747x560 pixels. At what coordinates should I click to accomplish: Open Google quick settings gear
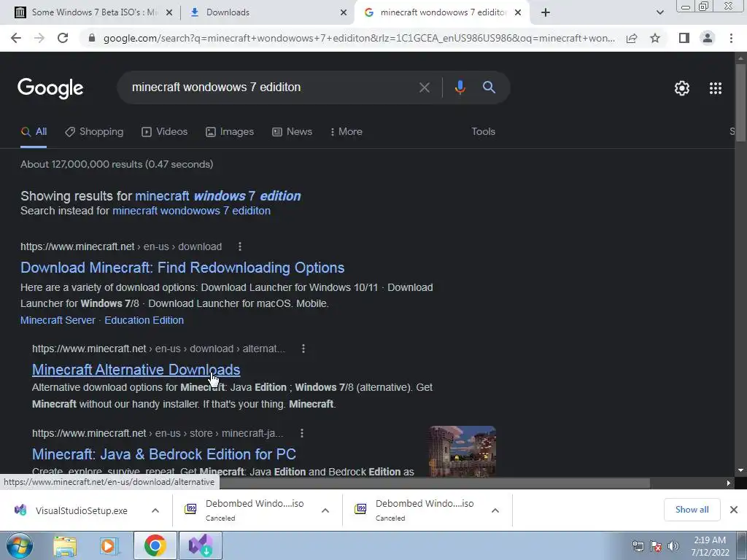point(682,88)
